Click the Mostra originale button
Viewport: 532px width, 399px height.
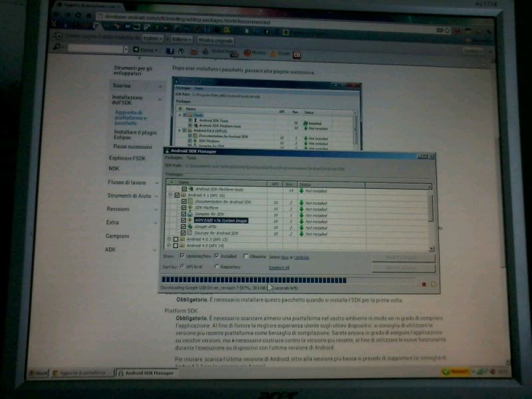(x=215, y=41)
